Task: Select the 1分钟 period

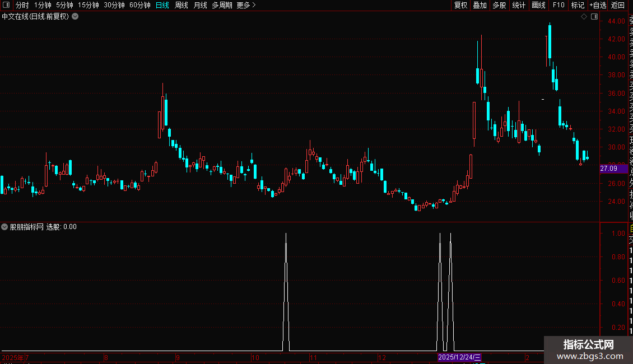Action: [43, 5]
